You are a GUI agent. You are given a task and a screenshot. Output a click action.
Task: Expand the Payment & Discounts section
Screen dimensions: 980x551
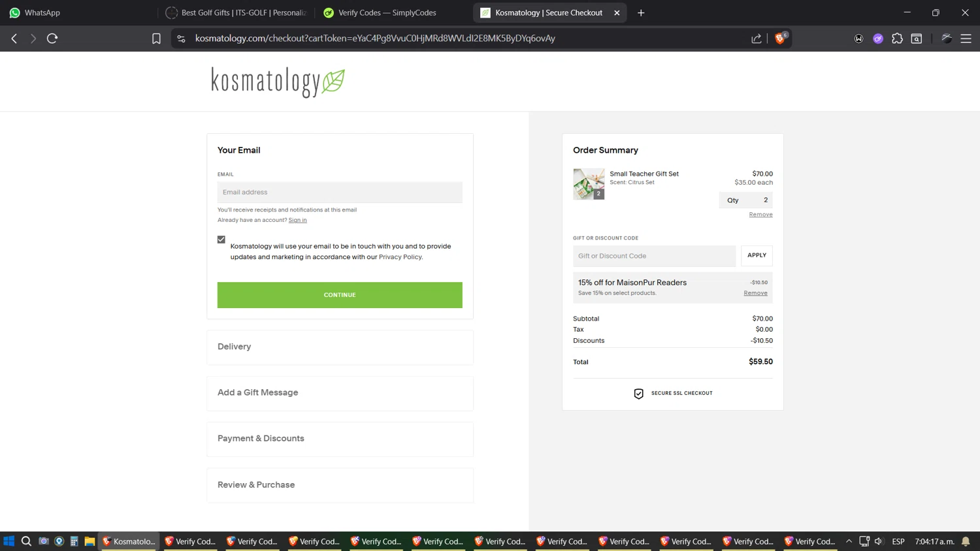340,439
